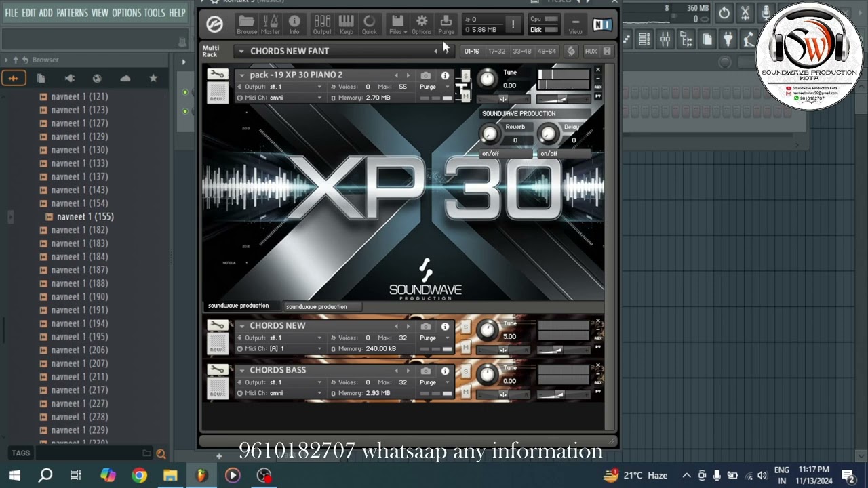Open FL Studio mixer icon

click(665, 39)
